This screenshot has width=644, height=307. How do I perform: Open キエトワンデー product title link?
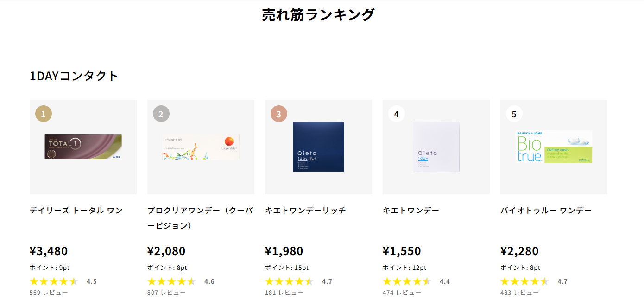[x=411, y=211]
